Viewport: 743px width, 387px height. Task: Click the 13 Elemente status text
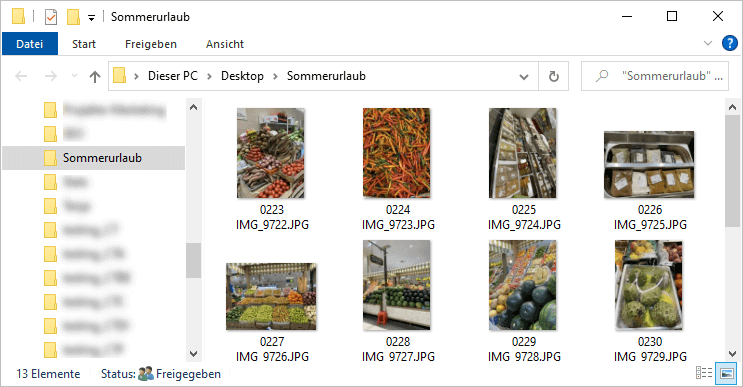[48, 374]
